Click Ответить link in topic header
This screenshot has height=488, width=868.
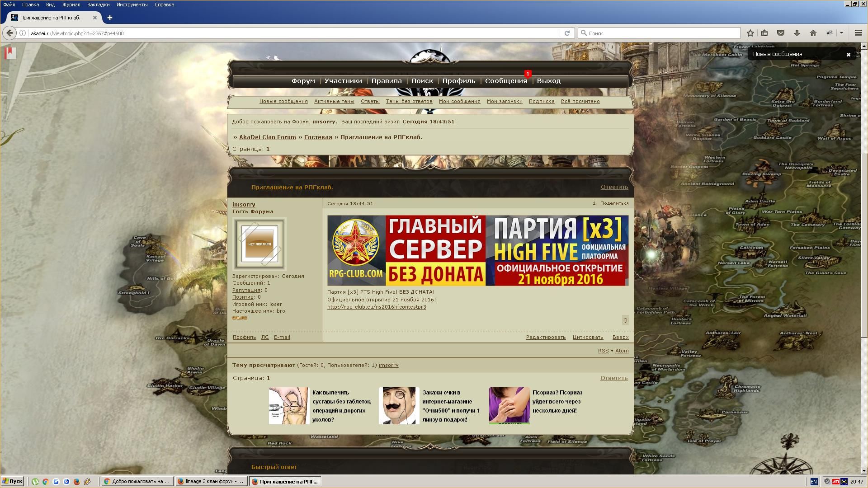click(614, 187)
